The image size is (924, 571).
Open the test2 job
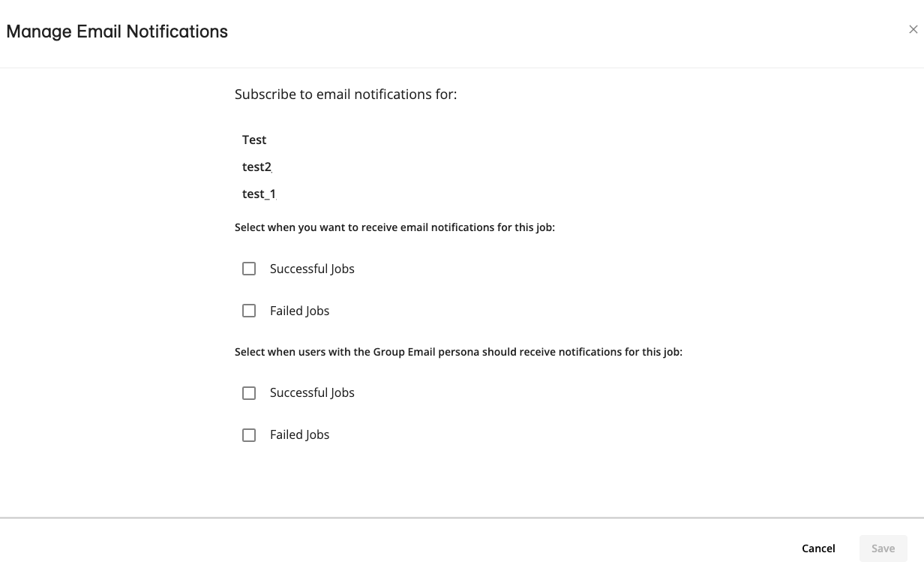256,167
